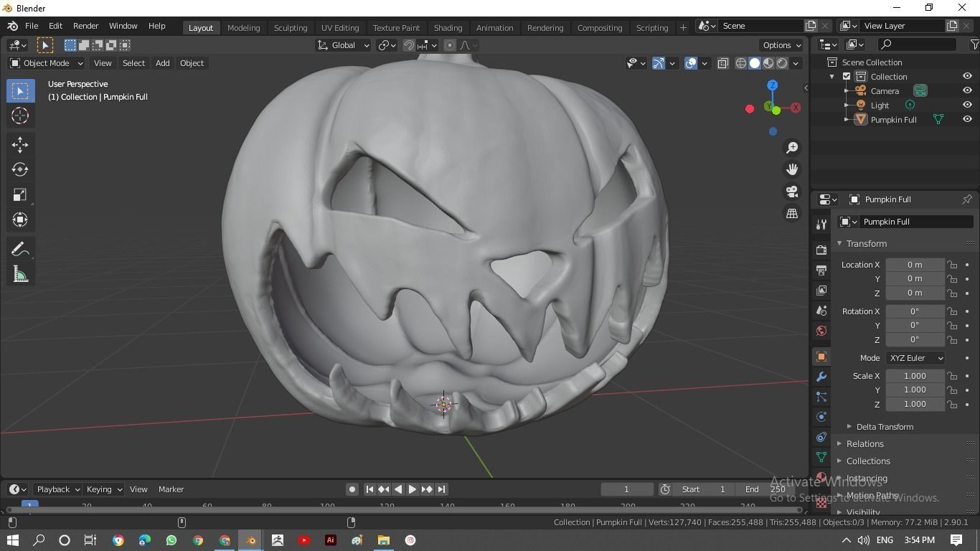Jump to the end frame button
This screenshot has height=551, width=980.
pos(441,489)
